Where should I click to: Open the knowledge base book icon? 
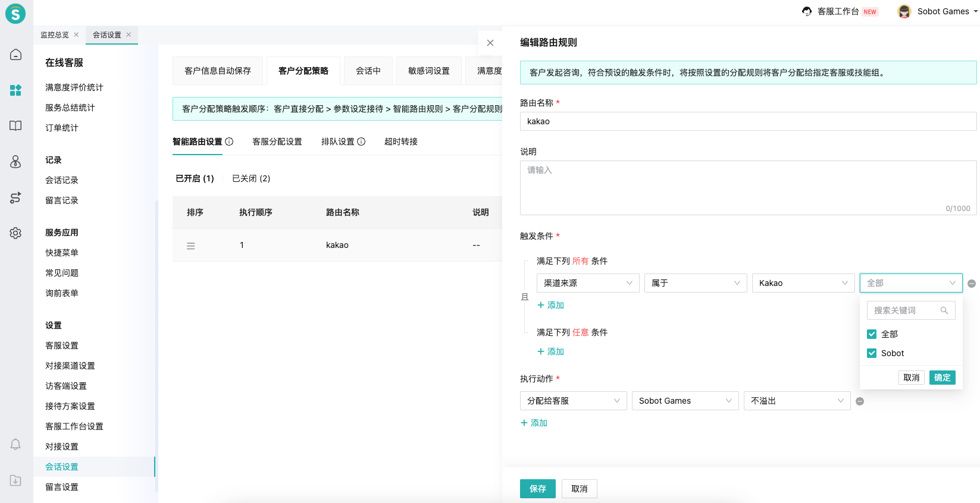pos(16,125)
